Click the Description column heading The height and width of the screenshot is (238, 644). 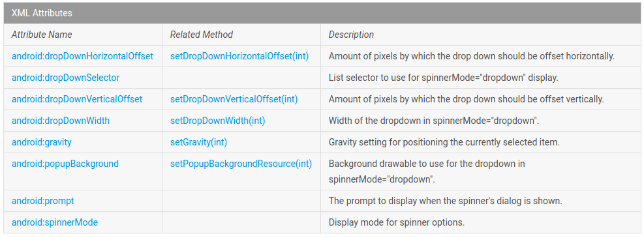[x=351, y=35]
